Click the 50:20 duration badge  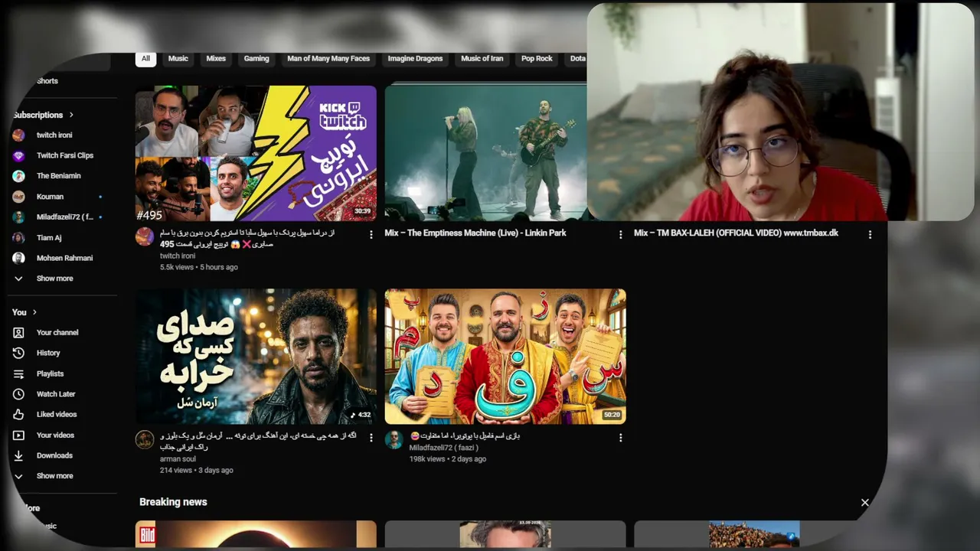click(612, 415)
